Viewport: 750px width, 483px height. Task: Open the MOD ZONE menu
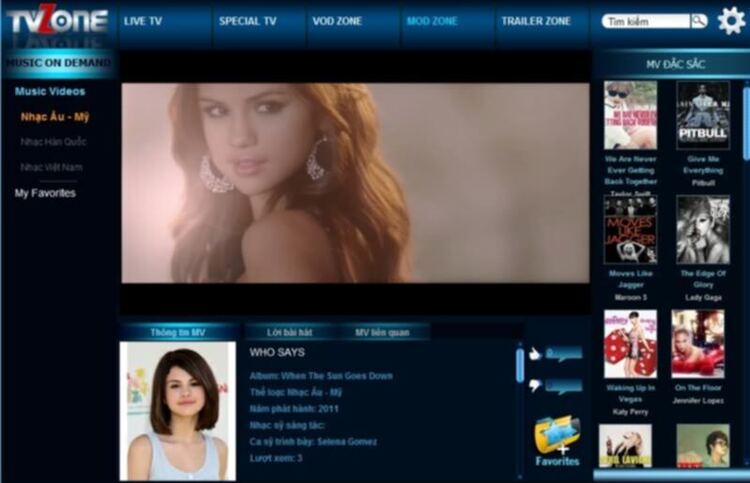point(432,21)
